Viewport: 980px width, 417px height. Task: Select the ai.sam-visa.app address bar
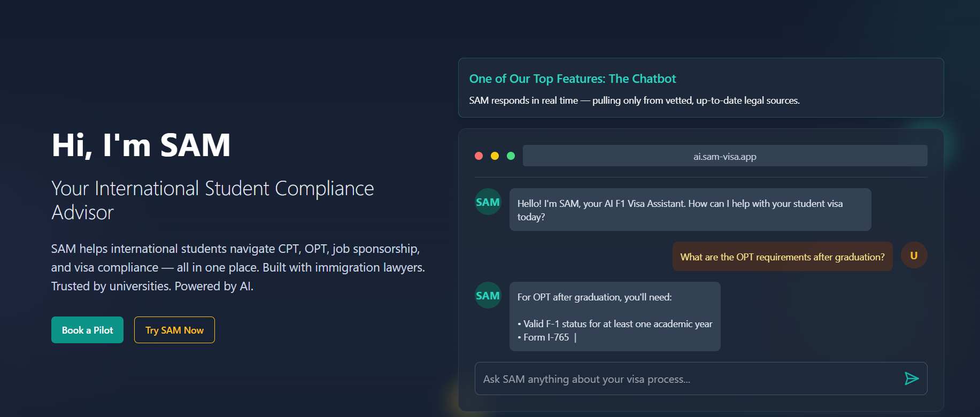click(725, 156)
